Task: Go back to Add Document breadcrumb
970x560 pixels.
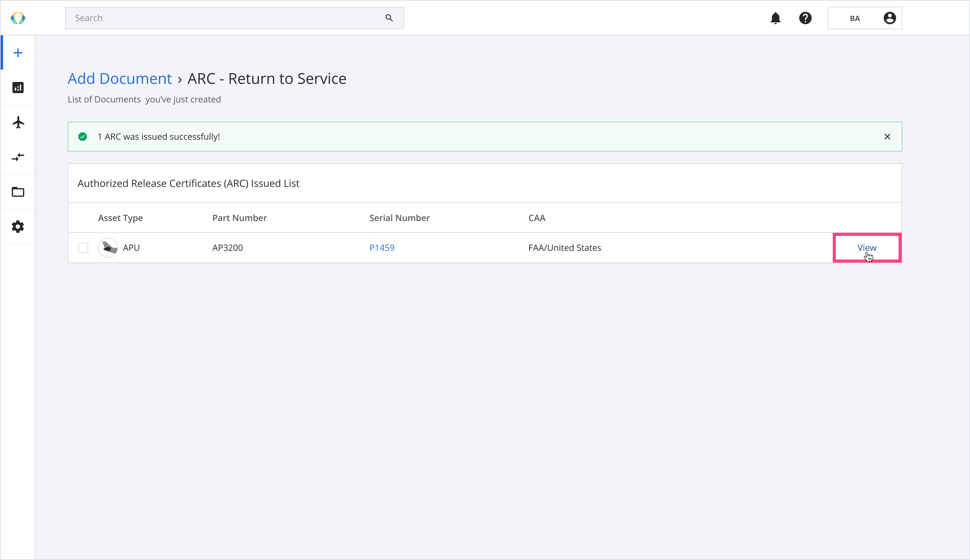Action: click(x=120, y=79)
